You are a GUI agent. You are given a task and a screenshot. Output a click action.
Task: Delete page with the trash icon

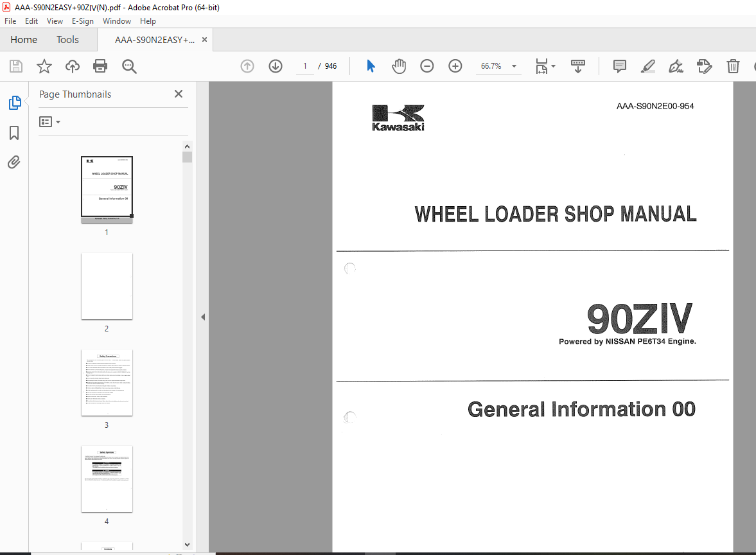(733, 66)
